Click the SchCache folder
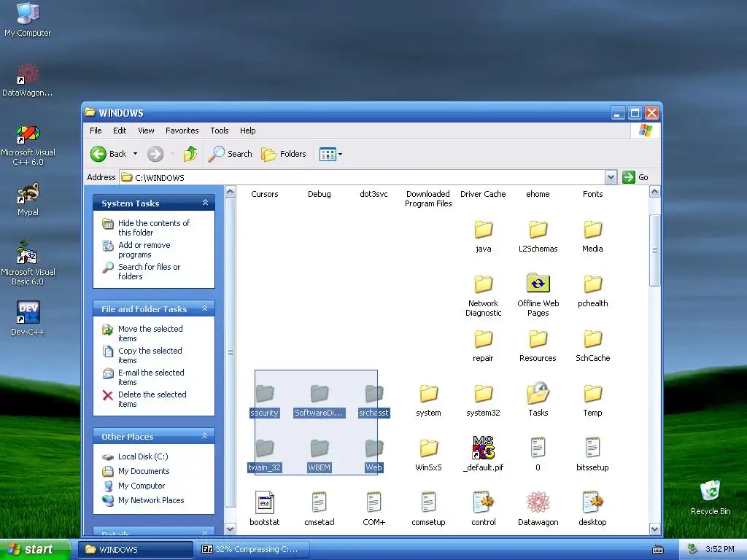The height and width of the screenshot is (560, 747). tap(592, 340)
